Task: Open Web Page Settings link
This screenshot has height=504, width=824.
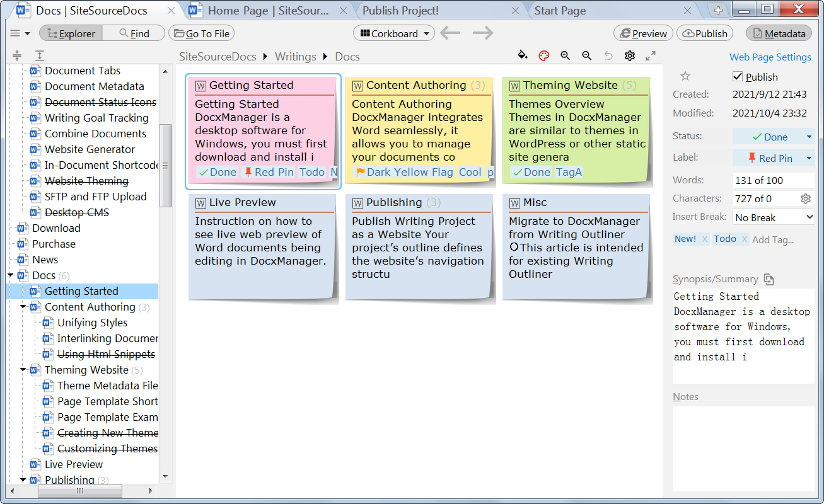Action: tap(770, 57)
